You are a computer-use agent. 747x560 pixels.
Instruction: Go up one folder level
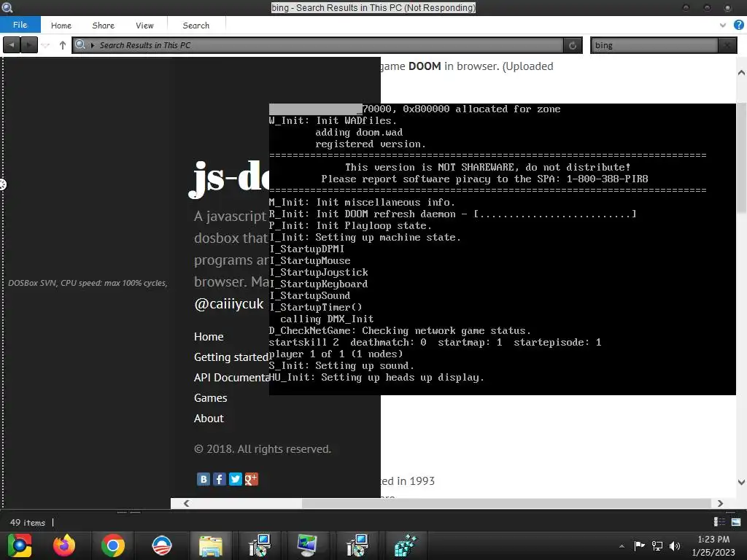click(63, 45)
